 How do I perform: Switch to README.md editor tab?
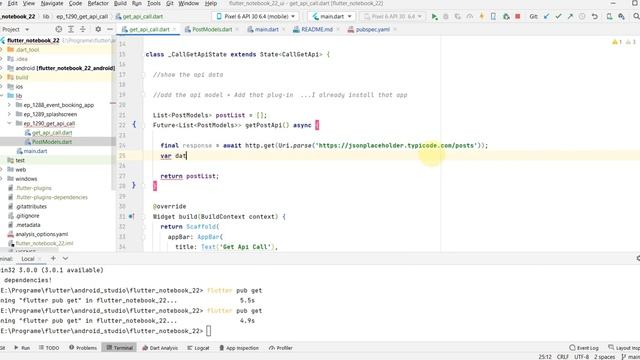[316, 29]
